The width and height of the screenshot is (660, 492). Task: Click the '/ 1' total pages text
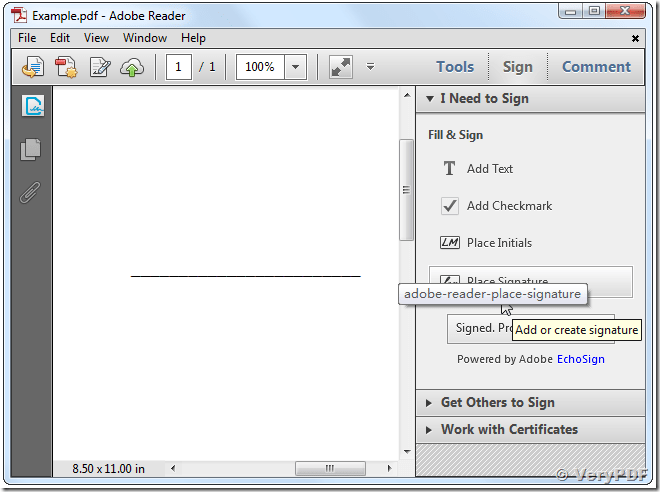pos(207,67)
